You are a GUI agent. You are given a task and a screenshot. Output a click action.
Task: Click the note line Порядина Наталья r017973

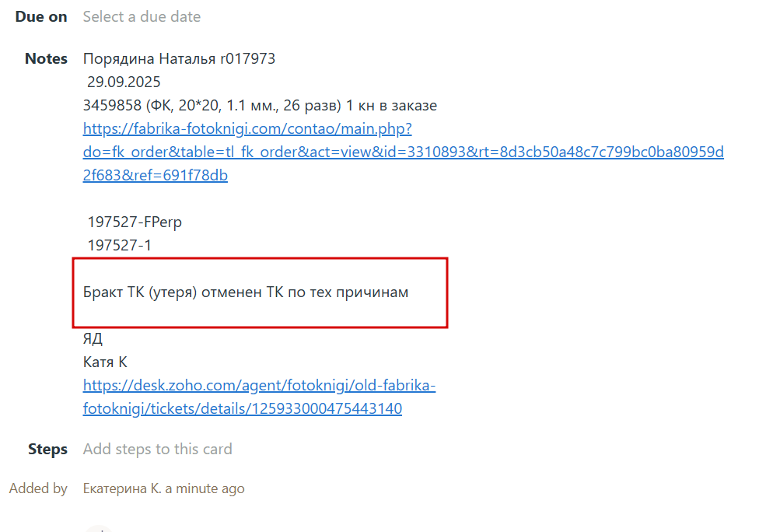179,59
